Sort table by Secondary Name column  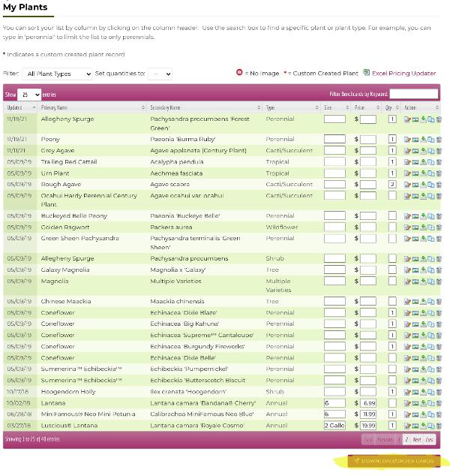pos(205,107)
